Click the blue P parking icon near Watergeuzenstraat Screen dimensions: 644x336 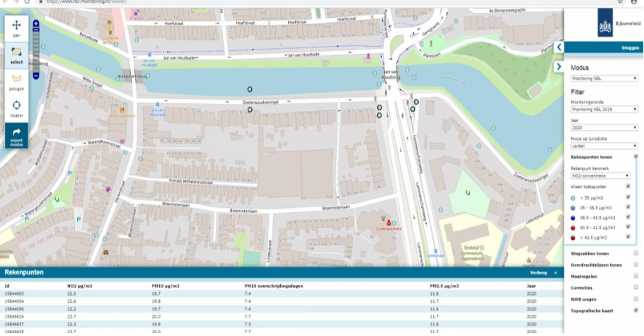(x=69, y=173)
